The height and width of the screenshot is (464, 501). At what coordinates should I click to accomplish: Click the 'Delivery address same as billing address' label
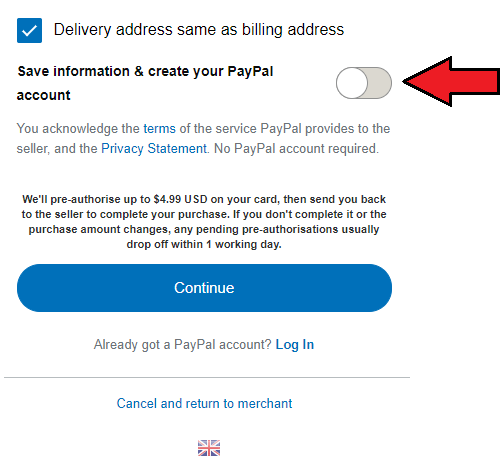click(199, 30)
